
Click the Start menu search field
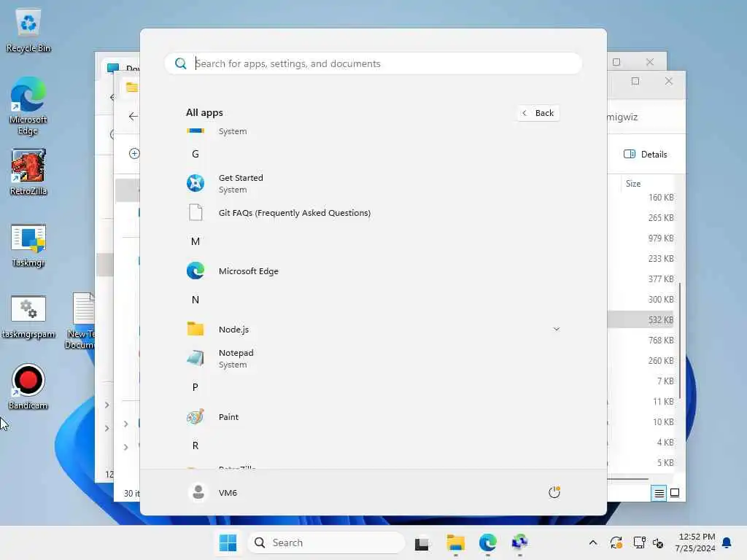point(373,63)
